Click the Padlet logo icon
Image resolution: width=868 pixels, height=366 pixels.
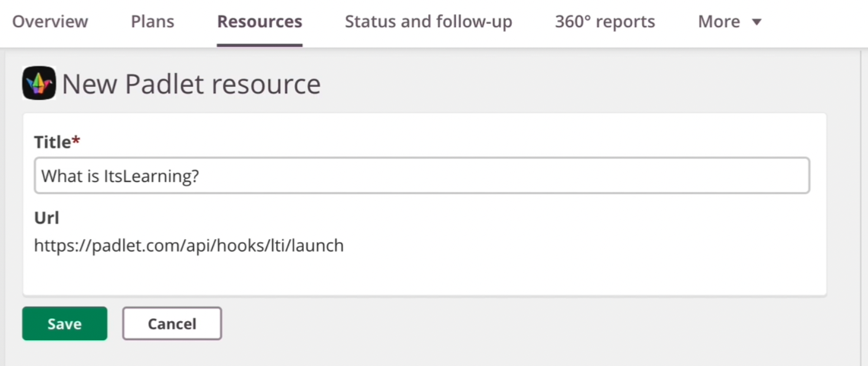pos(39,83)
